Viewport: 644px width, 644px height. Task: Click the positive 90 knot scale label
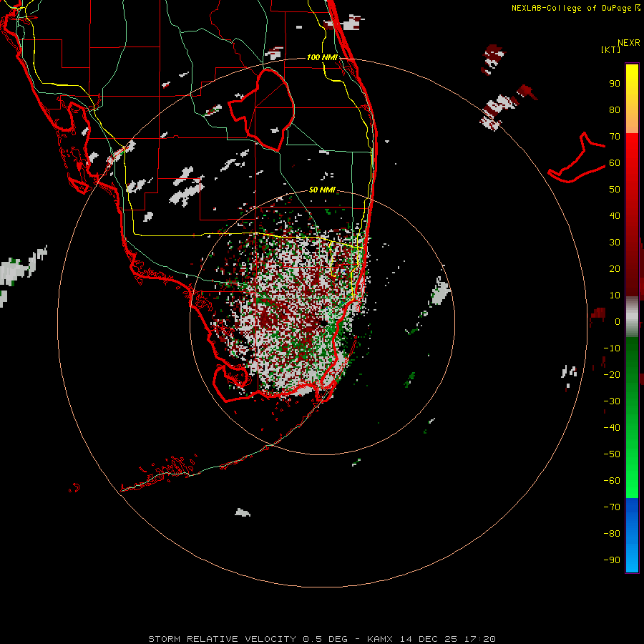[x=615, y=84]
